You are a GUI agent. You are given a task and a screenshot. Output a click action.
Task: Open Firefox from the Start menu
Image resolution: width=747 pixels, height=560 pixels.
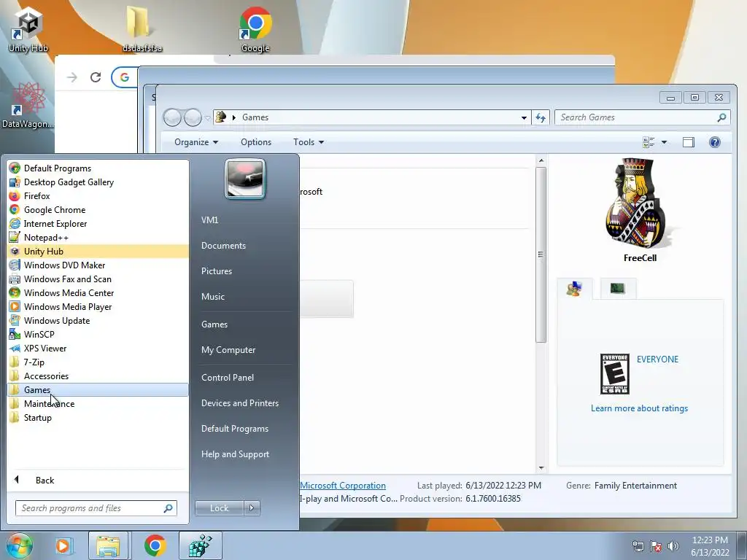click(98, 195)
